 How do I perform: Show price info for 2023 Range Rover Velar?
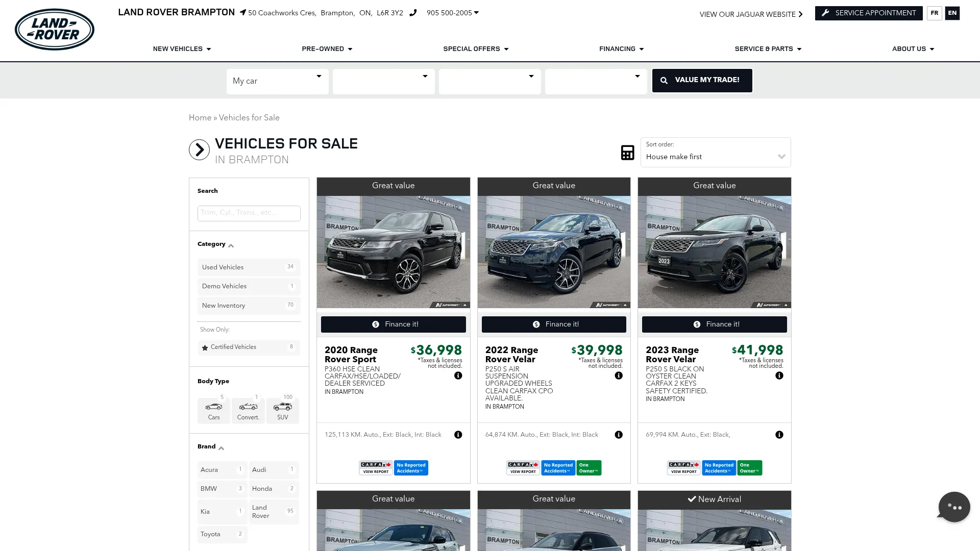(779, 375)
